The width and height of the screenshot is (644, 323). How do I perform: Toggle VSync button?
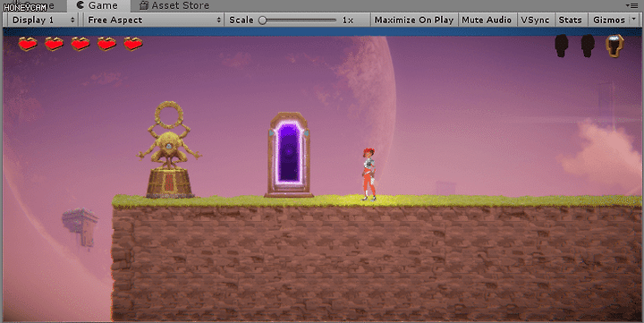(535, 21)
